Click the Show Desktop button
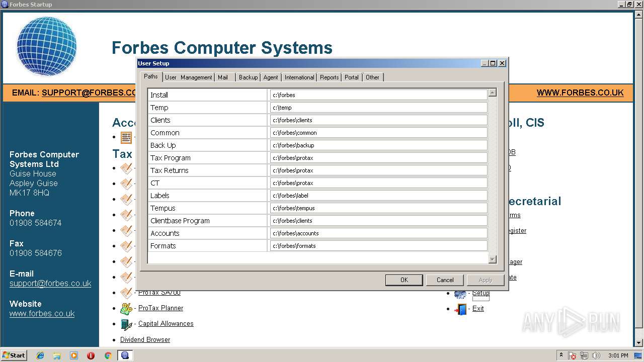This screenshot has width=644, height=362. (638, 355)
